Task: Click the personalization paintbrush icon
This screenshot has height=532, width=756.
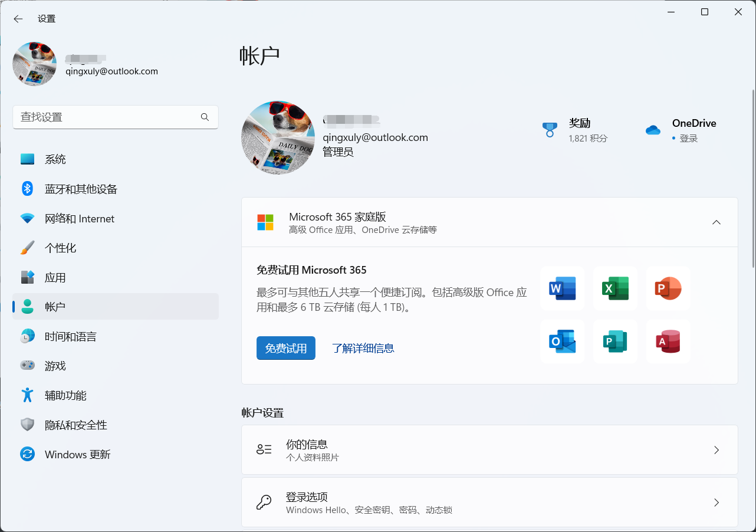Action: (x=27, y=248)
